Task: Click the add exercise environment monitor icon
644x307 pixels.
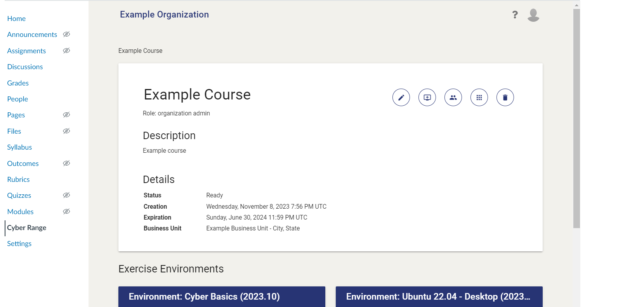Action: 427,98
